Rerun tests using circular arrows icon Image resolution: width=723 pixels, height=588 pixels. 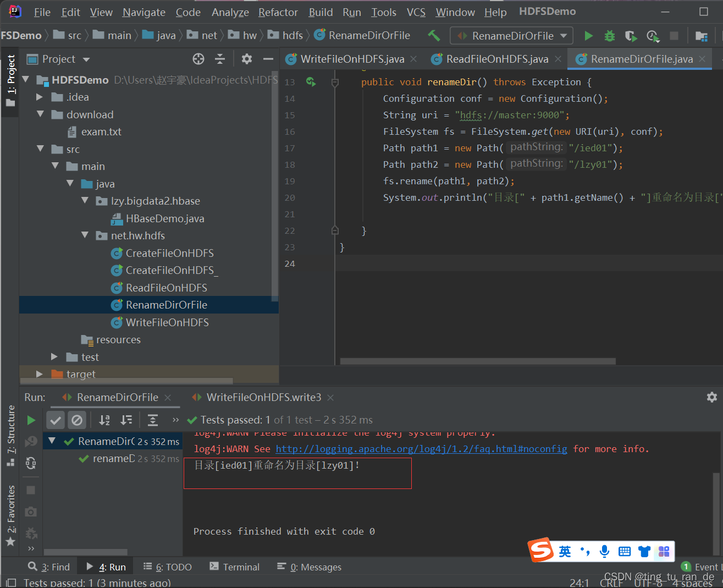coord(31,464)
